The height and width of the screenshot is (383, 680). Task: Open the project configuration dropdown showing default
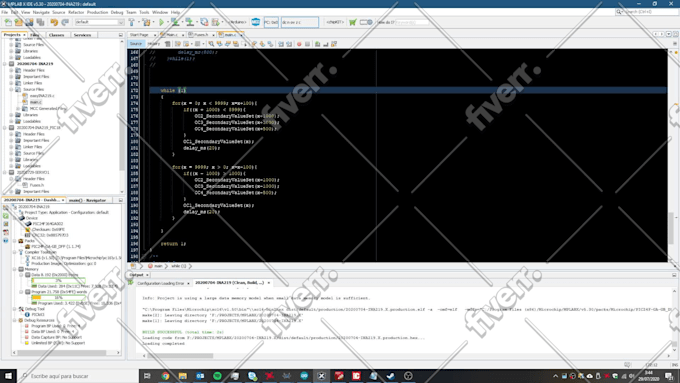coord(99,22)
